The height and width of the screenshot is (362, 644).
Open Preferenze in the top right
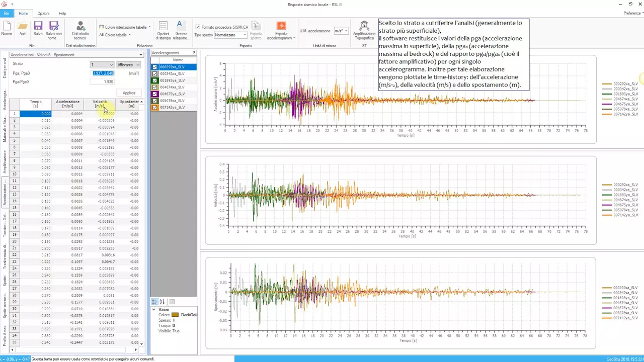[x=632, y=13]
